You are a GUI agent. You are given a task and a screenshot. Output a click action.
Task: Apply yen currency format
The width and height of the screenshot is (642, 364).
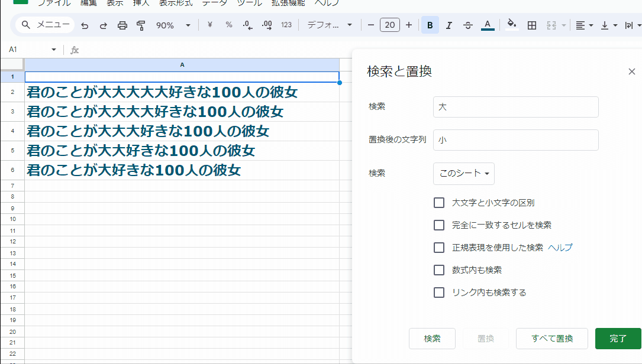point(209,25)
